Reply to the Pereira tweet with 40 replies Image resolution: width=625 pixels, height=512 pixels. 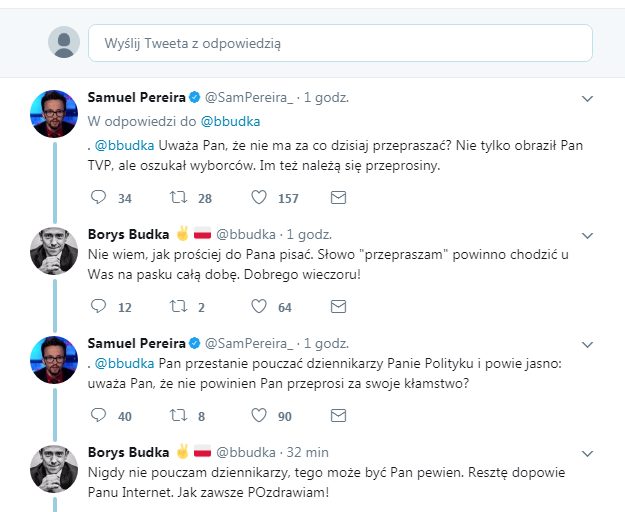(x=97, y=415)
